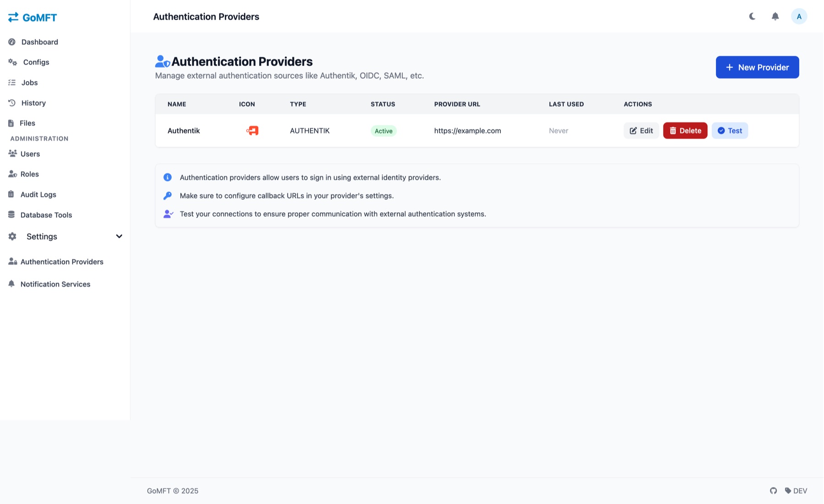Click the Notification Services bell icon in sidebar
Viewport: 824px width, 504px height.
coord(11,284)
